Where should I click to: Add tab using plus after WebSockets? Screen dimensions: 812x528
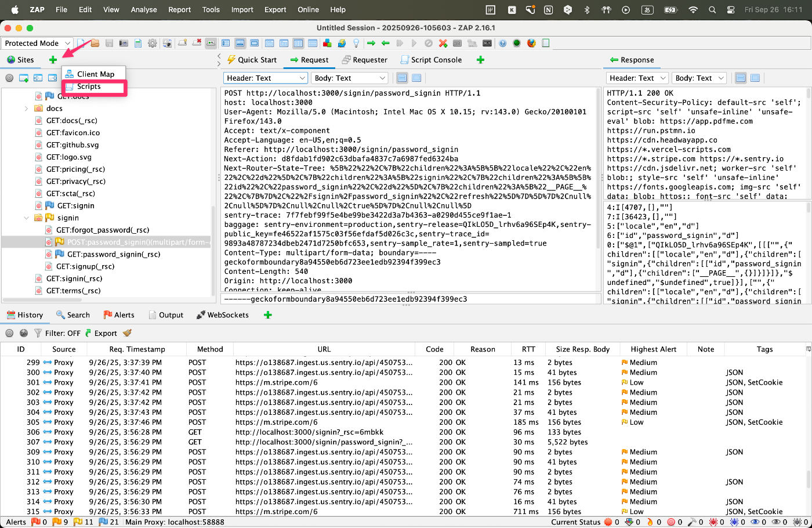267,315
